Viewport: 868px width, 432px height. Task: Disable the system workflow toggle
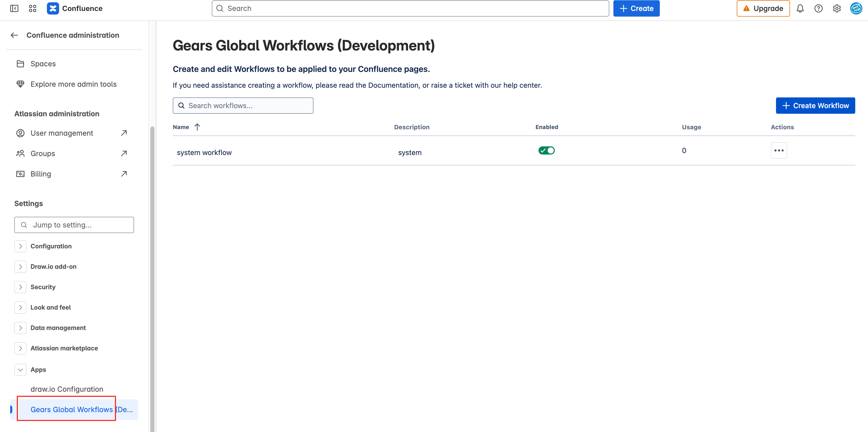546,150
